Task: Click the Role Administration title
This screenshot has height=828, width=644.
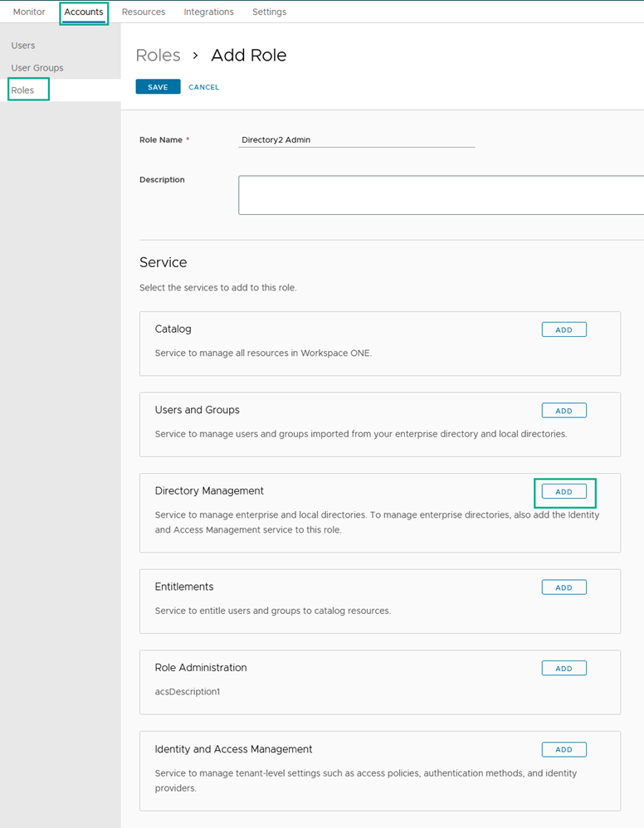Action: [201, 668]
